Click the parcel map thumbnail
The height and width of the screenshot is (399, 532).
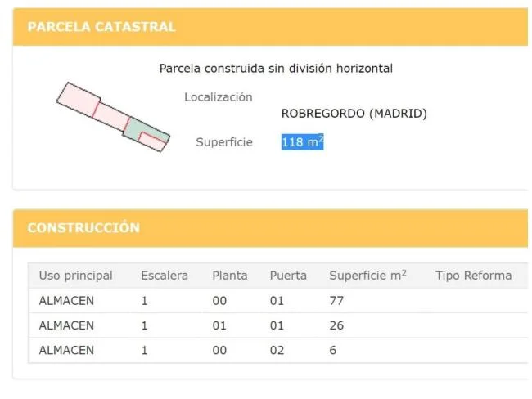pyautogui.click(x=113, y=117)
